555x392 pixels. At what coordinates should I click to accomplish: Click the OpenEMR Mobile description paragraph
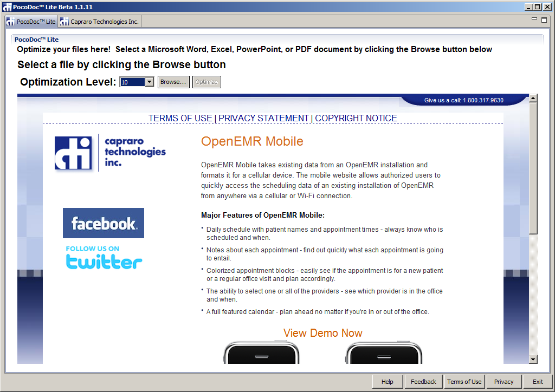pyautogui.click(x=321, y=180)
